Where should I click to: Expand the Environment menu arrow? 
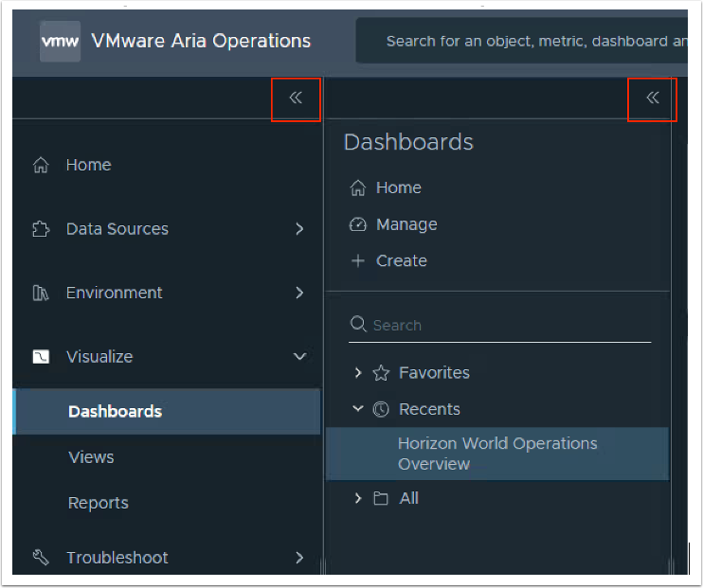[299, 294]
